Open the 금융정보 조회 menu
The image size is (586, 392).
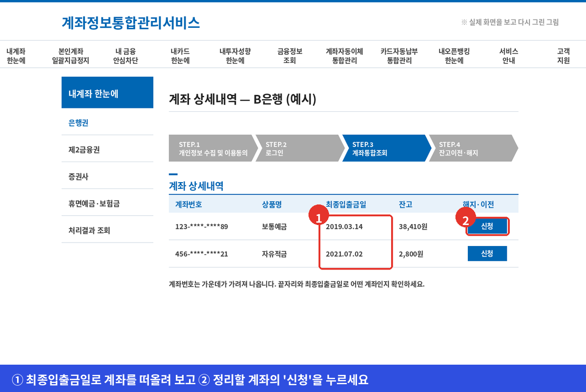tap(290, 56)
